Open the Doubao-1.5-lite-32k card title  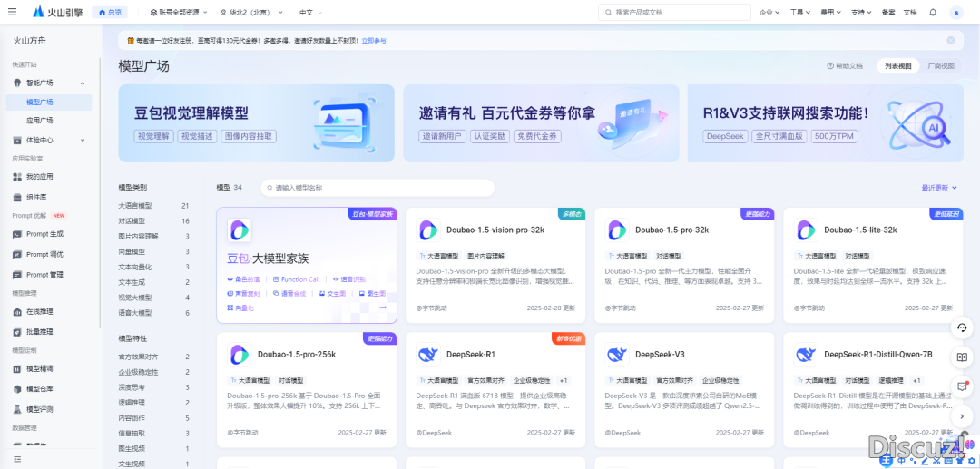tap(860, 230)
